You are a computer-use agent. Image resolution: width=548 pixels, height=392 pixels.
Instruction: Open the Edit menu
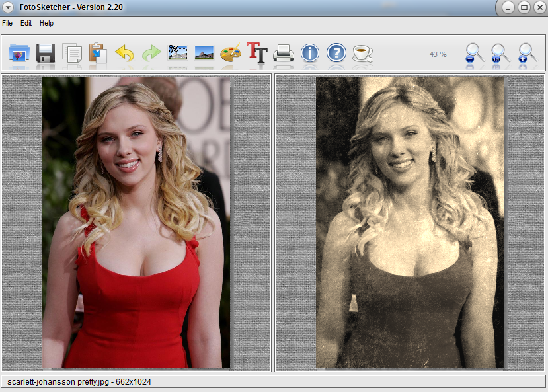point(26,23)
